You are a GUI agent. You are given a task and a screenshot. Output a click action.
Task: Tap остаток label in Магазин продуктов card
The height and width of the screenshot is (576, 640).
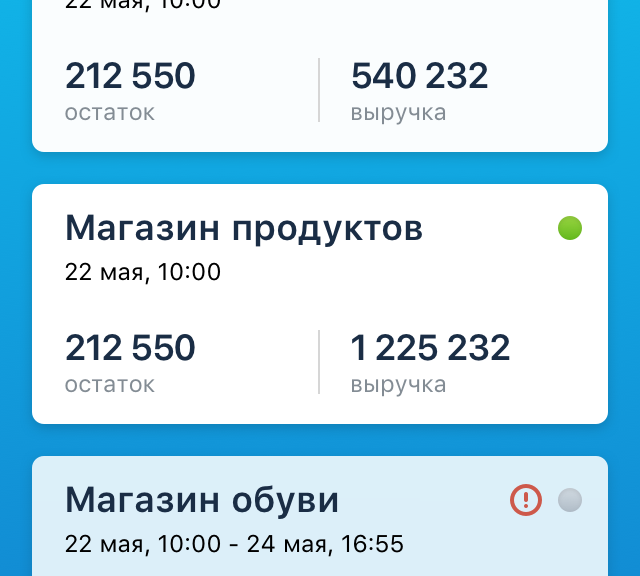(110, 385)
